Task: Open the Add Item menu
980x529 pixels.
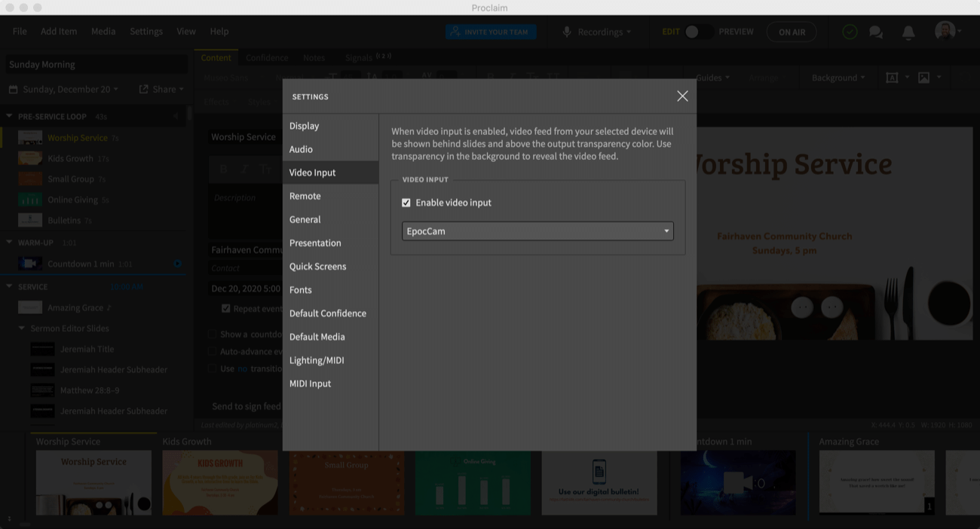Action: [59, 31]
